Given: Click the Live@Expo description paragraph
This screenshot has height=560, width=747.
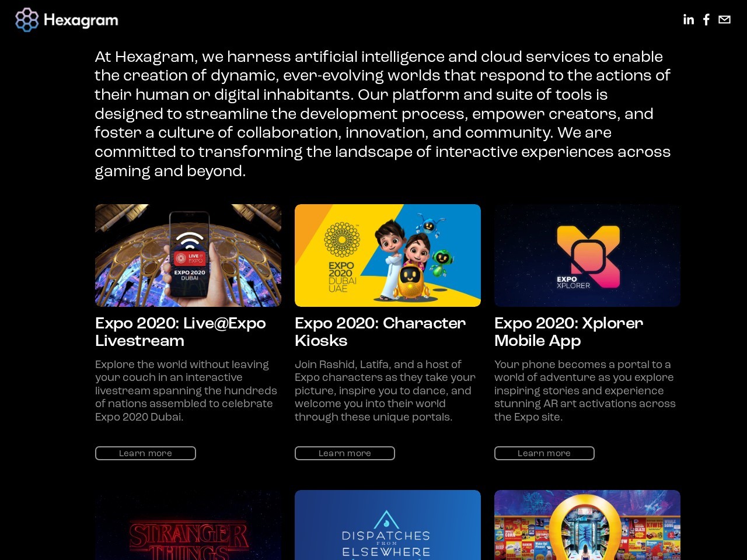Looking at the screenshot, I should click(186, 390).
